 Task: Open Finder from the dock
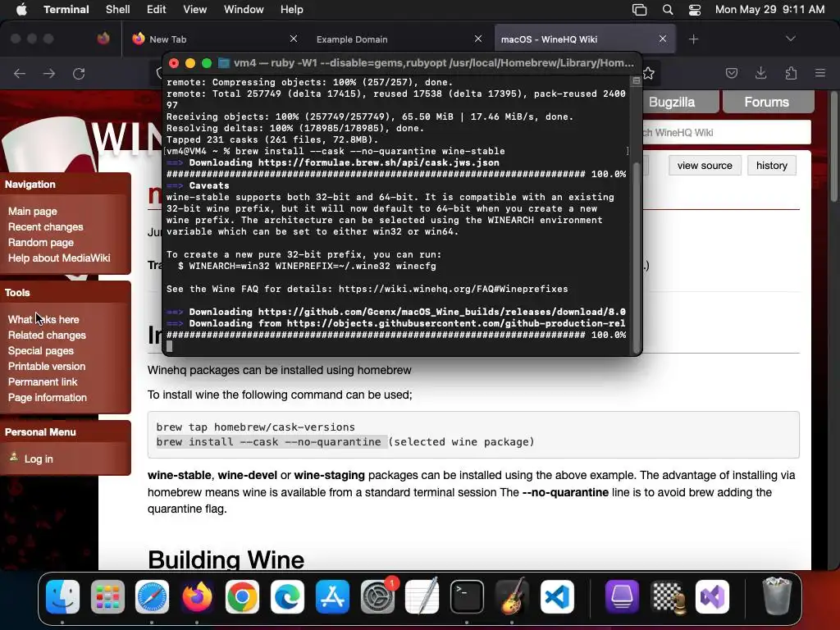coord(62,596)
